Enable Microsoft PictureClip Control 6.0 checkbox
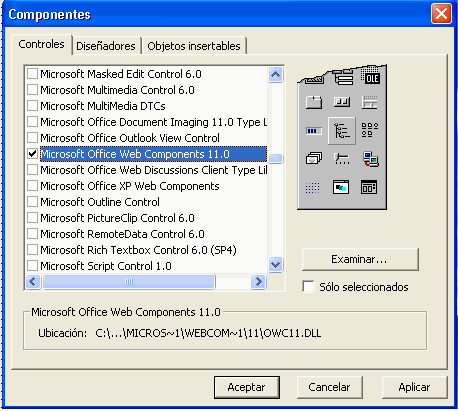This screenshot has width=458, height=411. click(32, 218)
